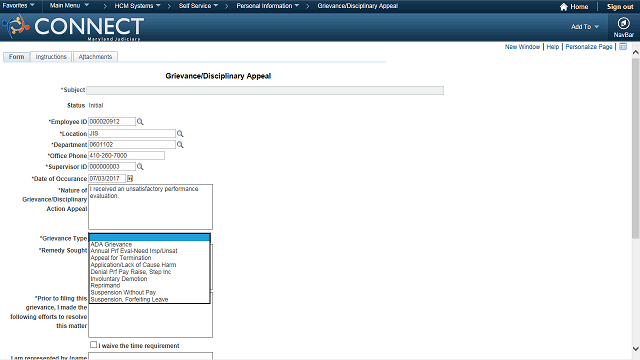The image size is (640, 360).
Task: Click the vertical page scrollbar thumb
Action: 636,148
